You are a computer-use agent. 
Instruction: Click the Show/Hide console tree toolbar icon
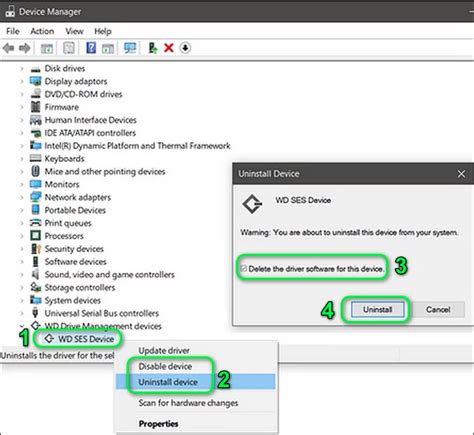click(47, 48)
